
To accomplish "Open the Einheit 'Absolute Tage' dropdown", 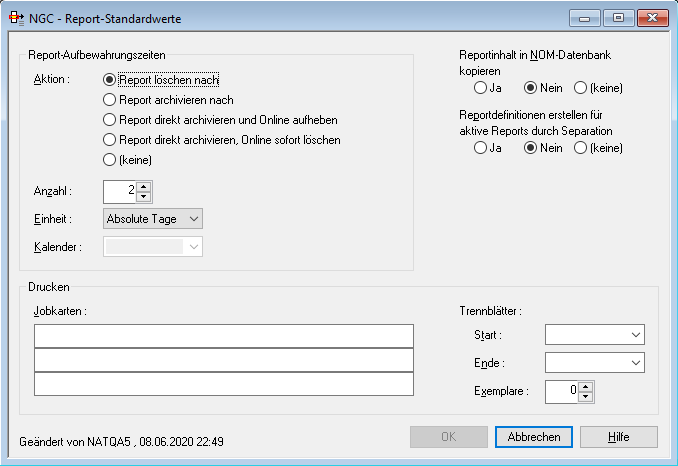I will click(153, 219).
